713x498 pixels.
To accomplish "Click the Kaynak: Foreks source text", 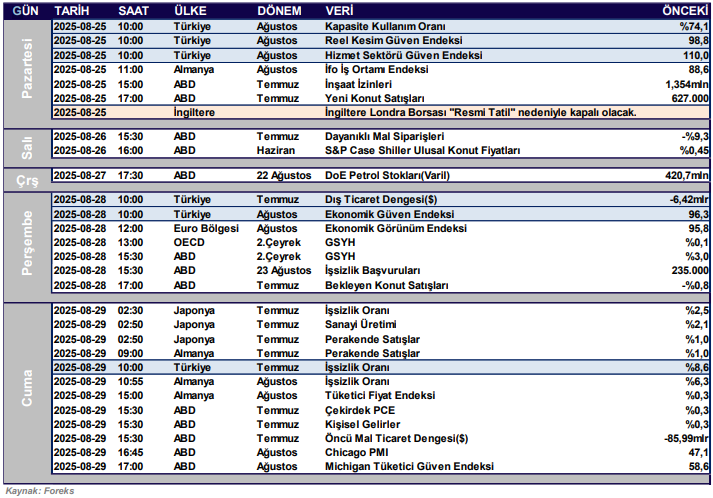I will click(40, 490).
